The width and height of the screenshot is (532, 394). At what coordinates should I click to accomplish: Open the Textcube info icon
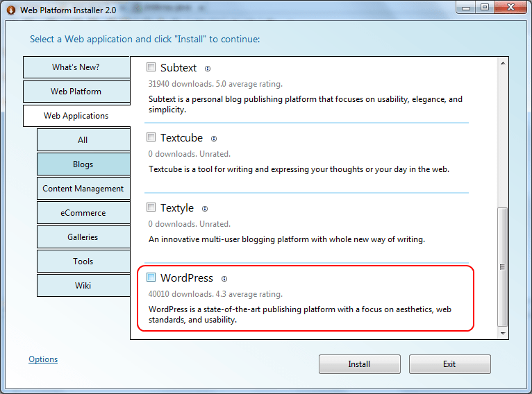click(214, 139)
